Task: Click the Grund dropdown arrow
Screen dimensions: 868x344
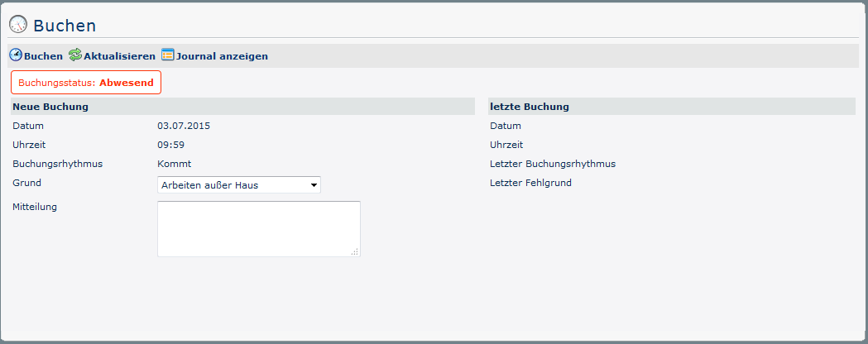Action: click(314, 184)
